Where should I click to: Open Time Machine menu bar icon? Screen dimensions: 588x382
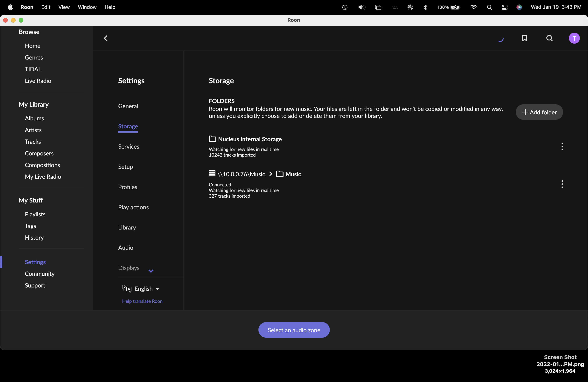[345, 7]
